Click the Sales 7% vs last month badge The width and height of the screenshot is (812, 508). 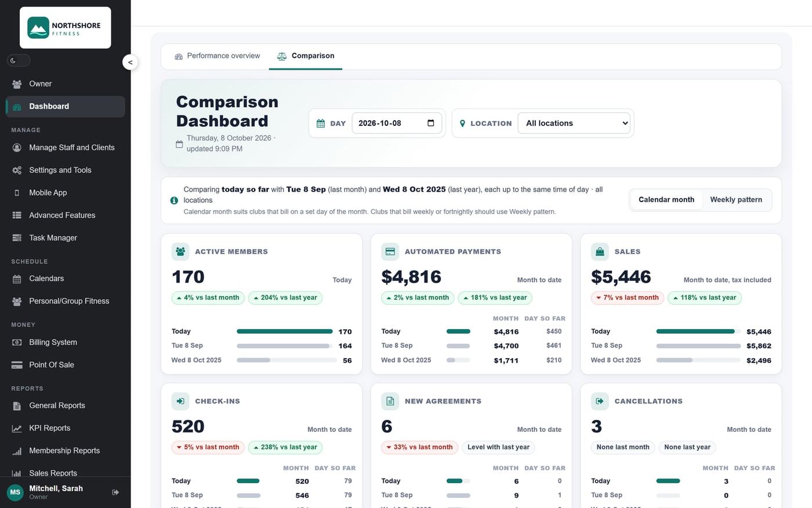coord(628,298)
